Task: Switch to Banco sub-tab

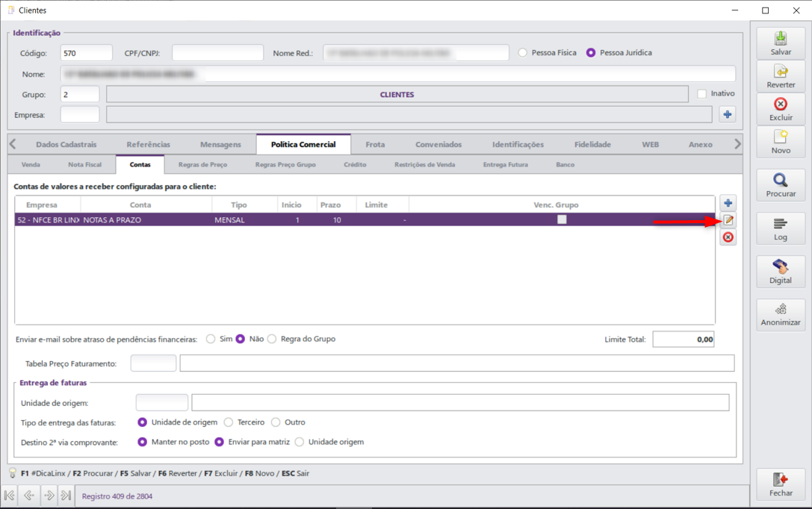Action: click(565, 164)
